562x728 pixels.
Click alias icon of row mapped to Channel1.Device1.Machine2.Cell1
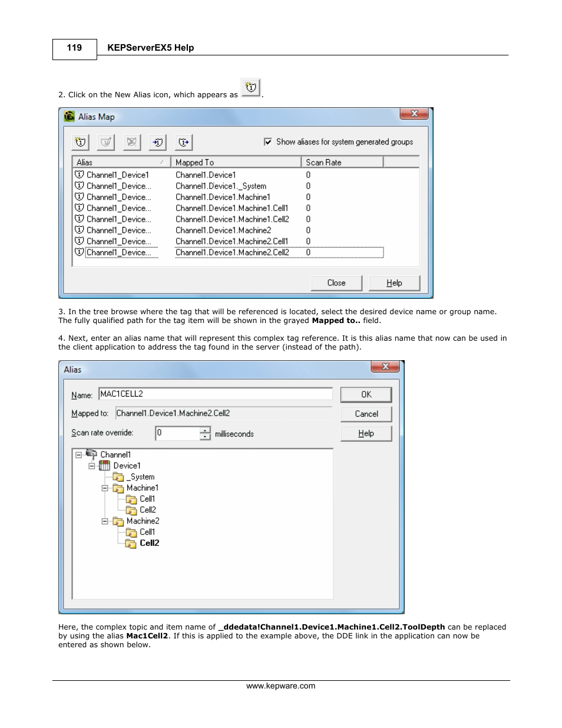[x=80, y=241]
